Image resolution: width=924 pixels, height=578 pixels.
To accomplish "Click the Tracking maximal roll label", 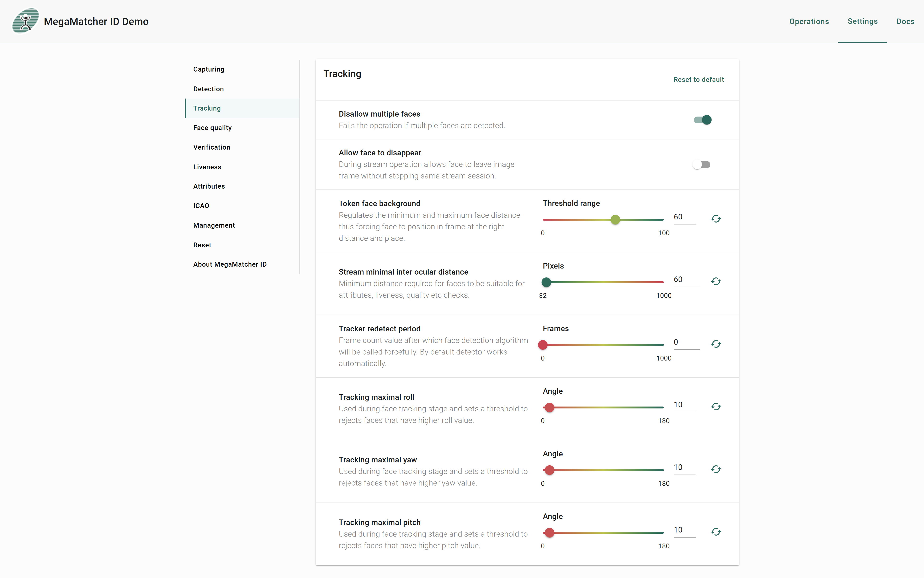I will point(376,397).
